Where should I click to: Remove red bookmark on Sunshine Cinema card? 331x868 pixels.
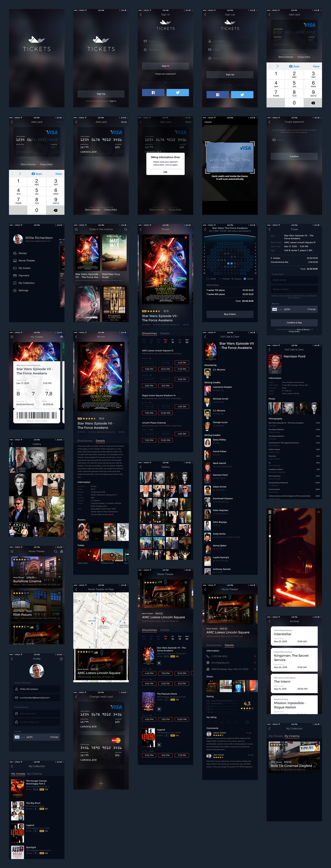(x=59, y=560)
